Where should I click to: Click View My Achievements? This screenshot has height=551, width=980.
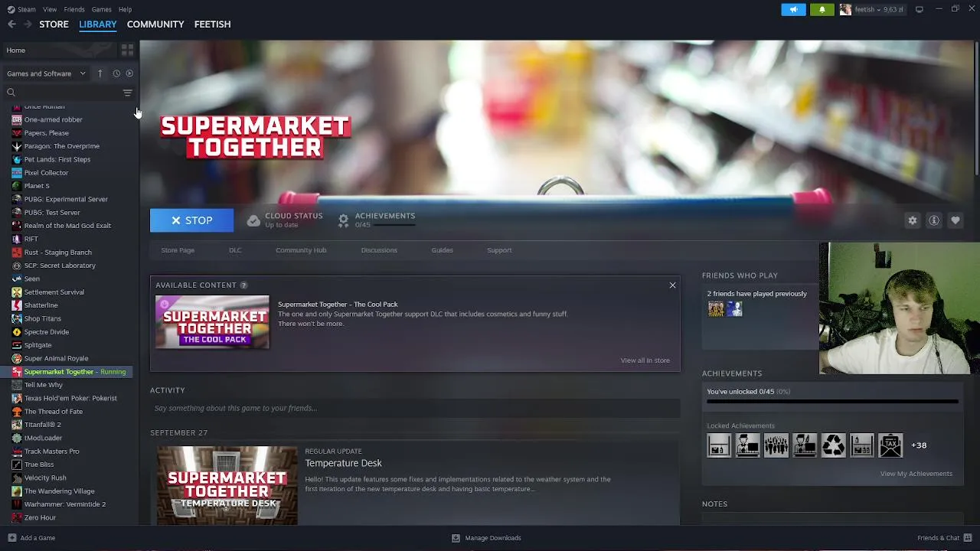tap(916, 474)
